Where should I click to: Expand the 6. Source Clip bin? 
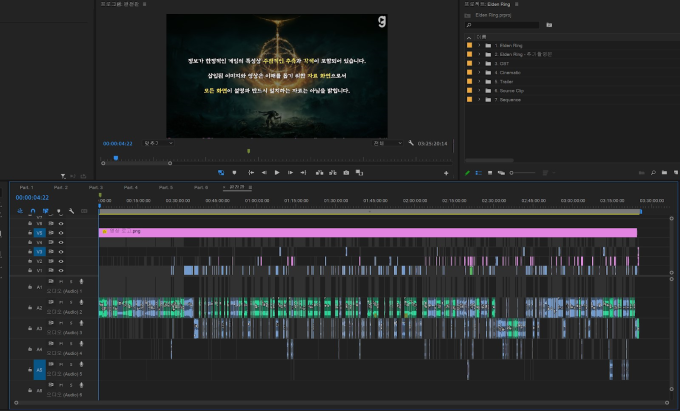pos(479,91)
